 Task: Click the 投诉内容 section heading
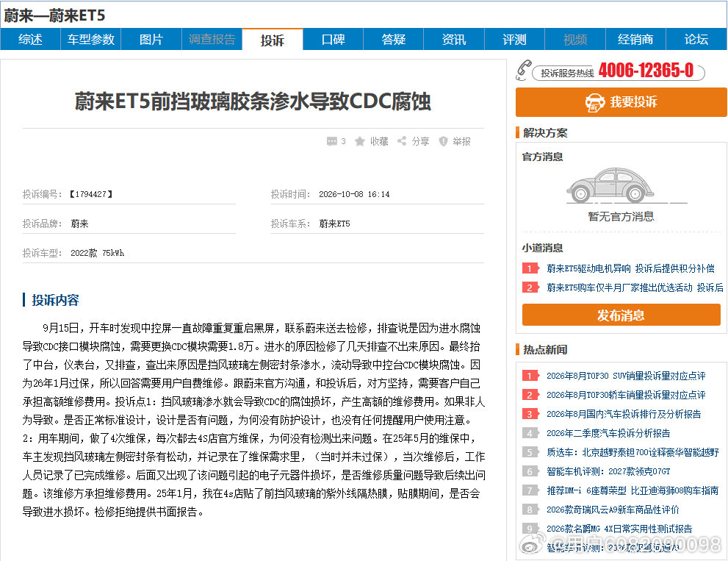point(55,300)
